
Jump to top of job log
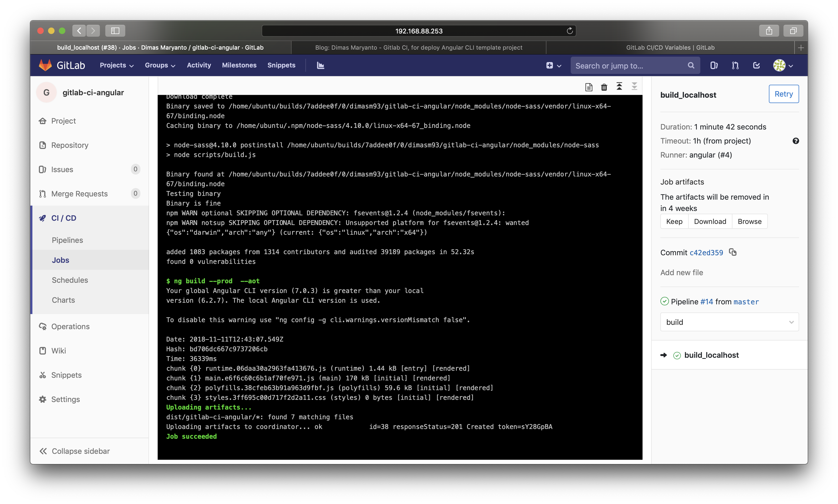619,87
